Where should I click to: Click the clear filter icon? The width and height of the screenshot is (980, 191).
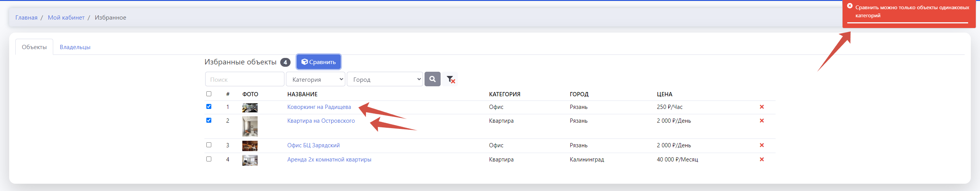tap(451, 79)
